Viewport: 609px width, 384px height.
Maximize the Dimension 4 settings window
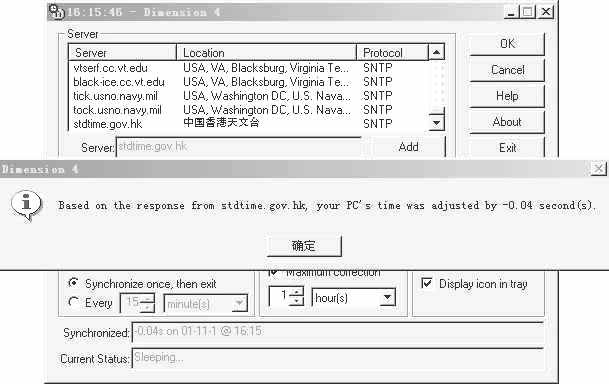point(527,12)
